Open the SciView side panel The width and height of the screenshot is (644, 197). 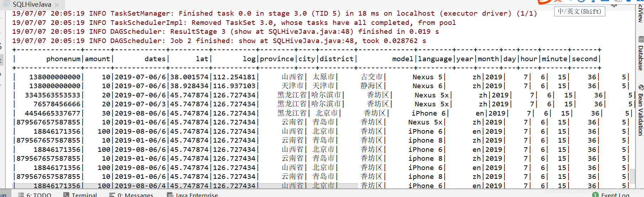pos(640,14)
